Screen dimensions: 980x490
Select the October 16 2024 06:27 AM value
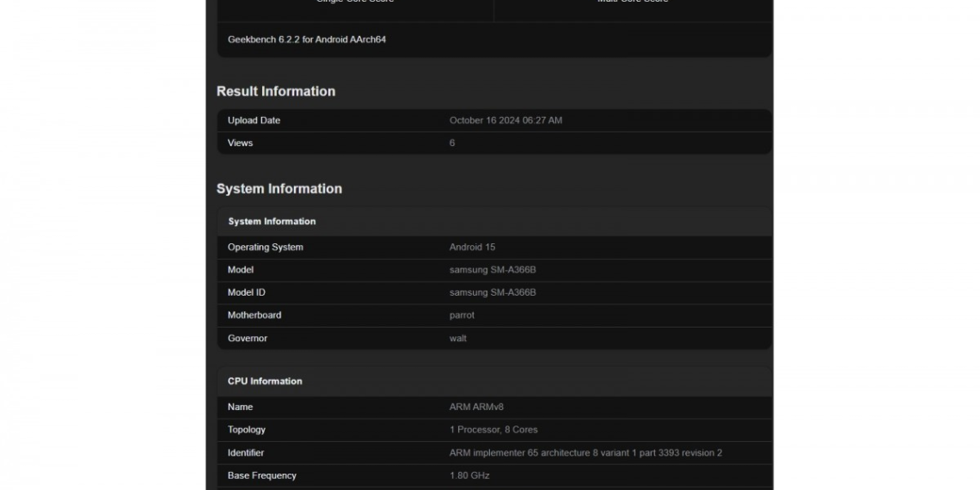(x=505, y=120)
